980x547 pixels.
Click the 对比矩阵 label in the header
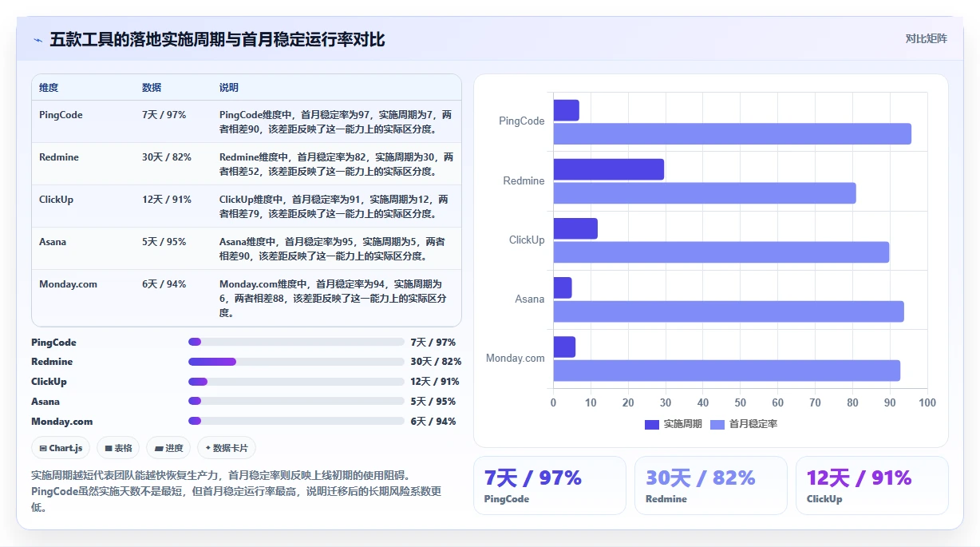[926, 38]
